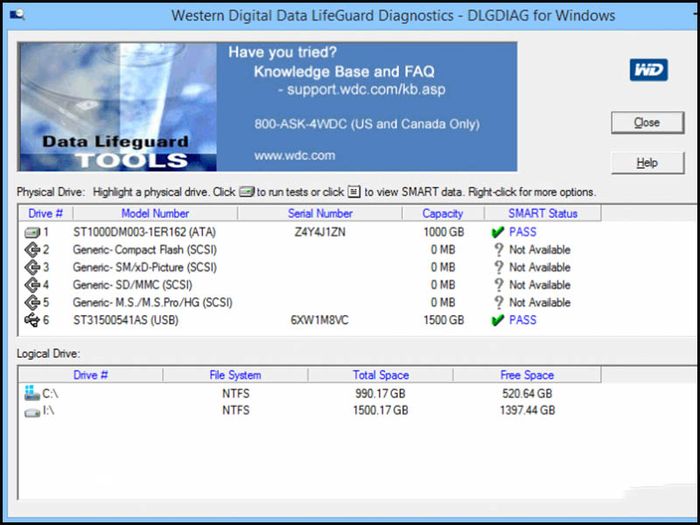Viewport: 700px width, 525px height.
Task: Sort by File System column header
Action: tap(235, 375)
